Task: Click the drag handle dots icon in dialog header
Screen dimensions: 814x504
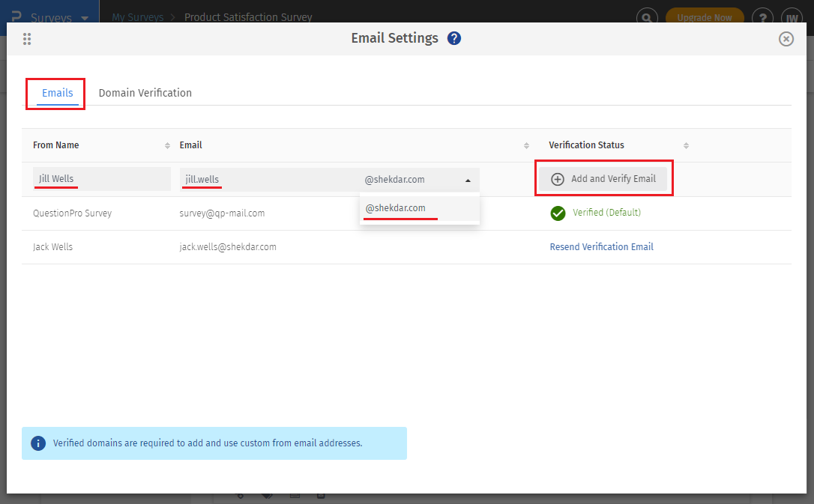Action: coord(27,39)
